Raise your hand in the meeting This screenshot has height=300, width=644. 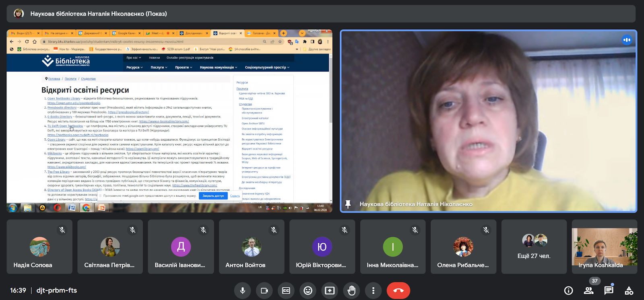click(351, 290)
